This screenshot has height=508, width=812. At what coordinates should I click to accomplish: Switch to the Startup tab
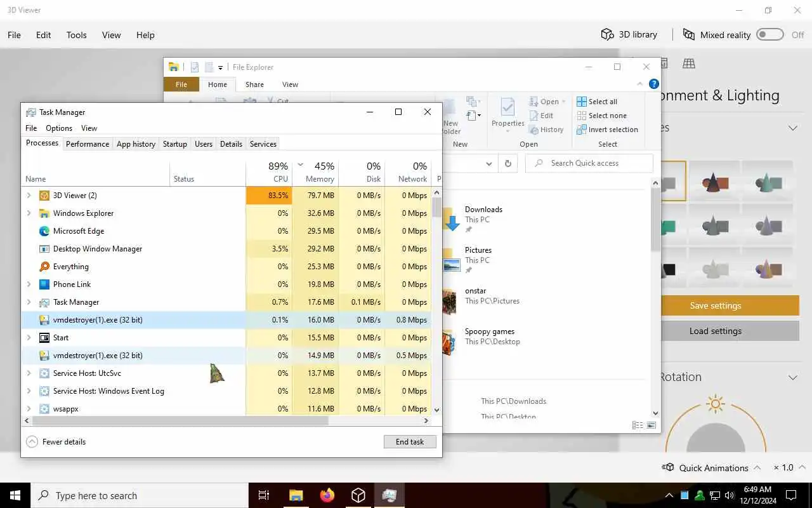tap(174, 144)
